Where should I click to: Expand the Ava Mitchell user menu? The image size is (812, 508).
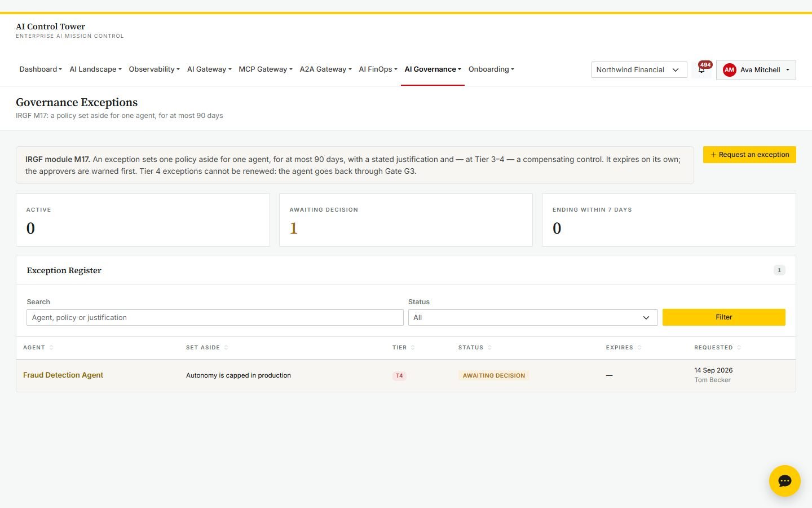pyautogui.click(x=756, y=70)
